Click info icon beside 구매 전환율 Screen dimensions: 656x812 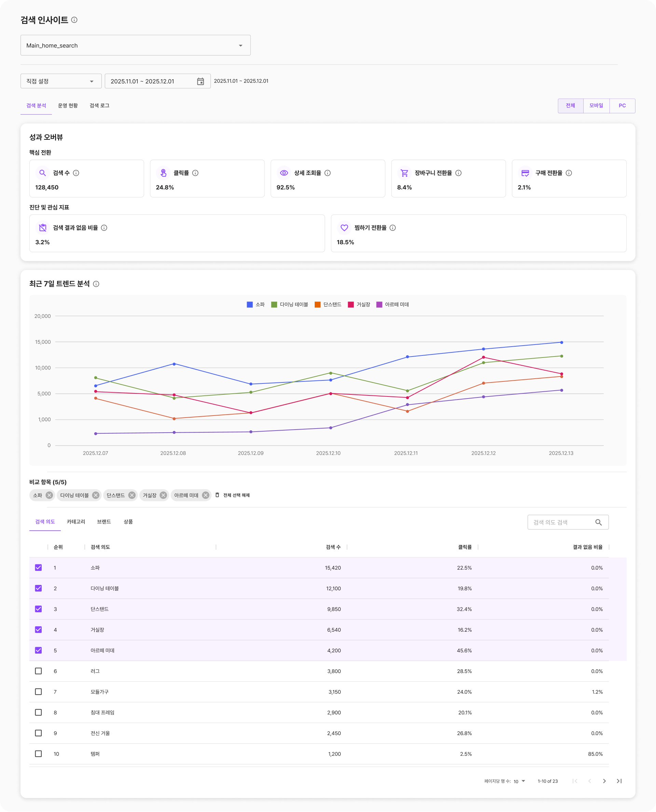pos(569,173)
